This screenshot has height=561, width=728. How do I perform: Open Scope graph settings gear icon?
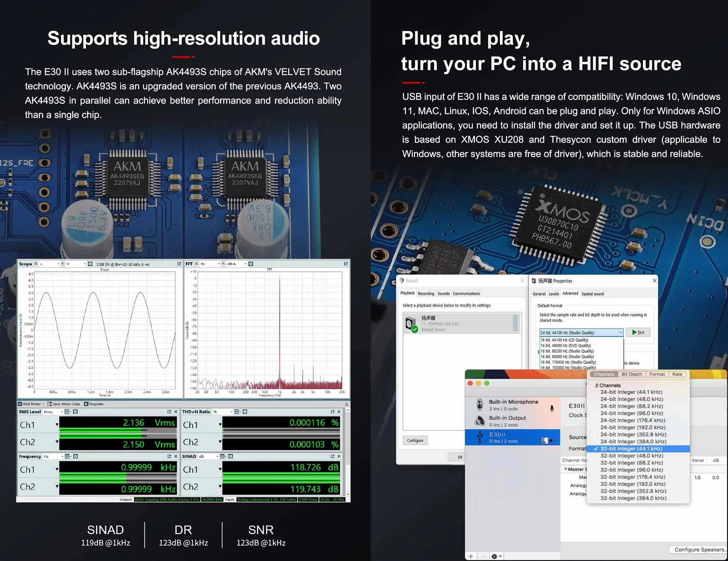tap(90, 264)
